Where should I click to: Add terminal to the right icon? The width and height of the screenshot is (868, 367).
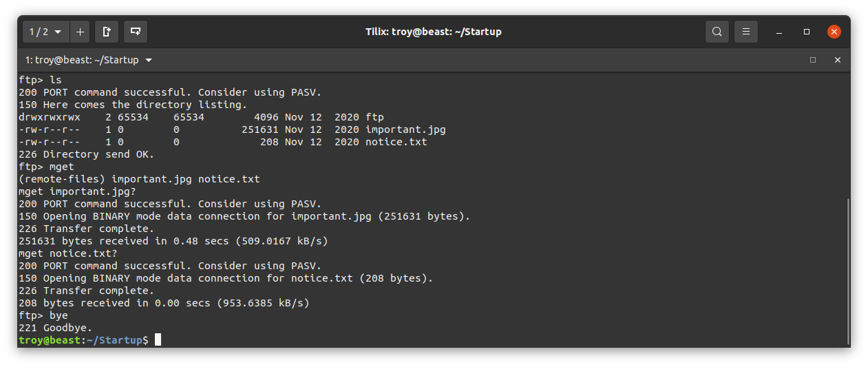coord(107,32)
